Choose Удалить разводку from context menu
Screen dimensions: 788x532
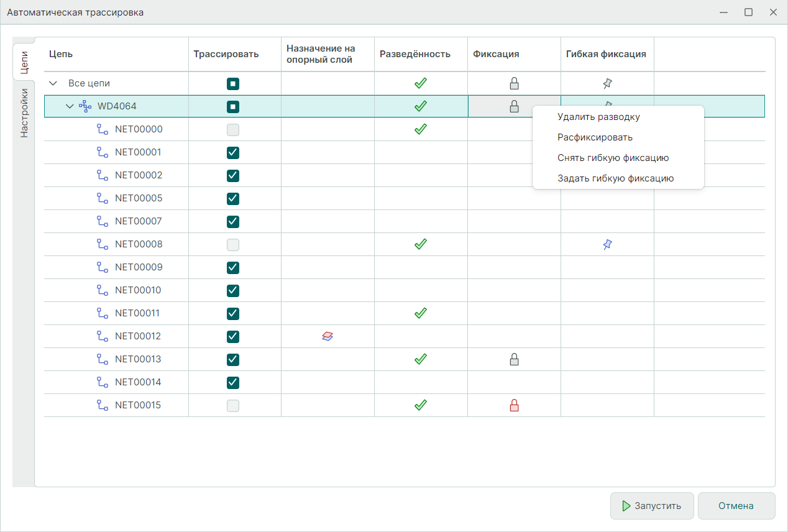pyautogui.click(x=598, y=117)
